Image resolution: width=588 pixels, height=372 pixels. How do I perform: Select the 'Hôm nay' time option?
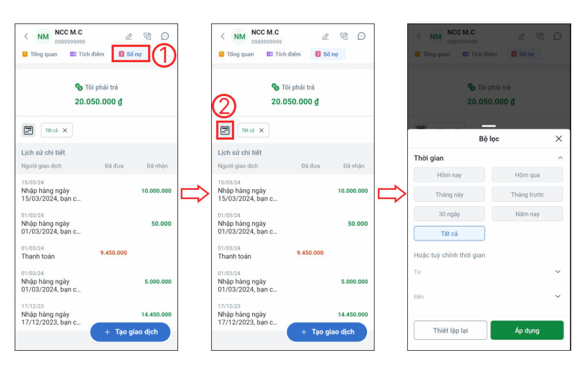click(x=449, y=175)
